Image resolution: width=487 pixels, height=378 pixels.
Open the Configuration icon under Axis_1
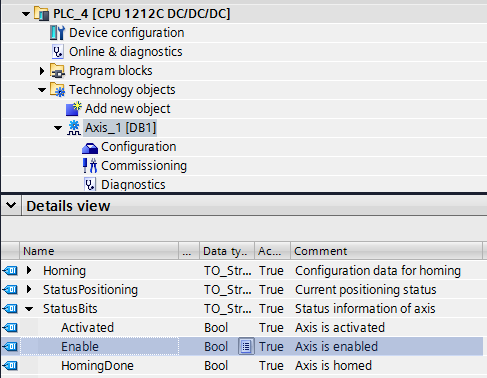[90, 147]
